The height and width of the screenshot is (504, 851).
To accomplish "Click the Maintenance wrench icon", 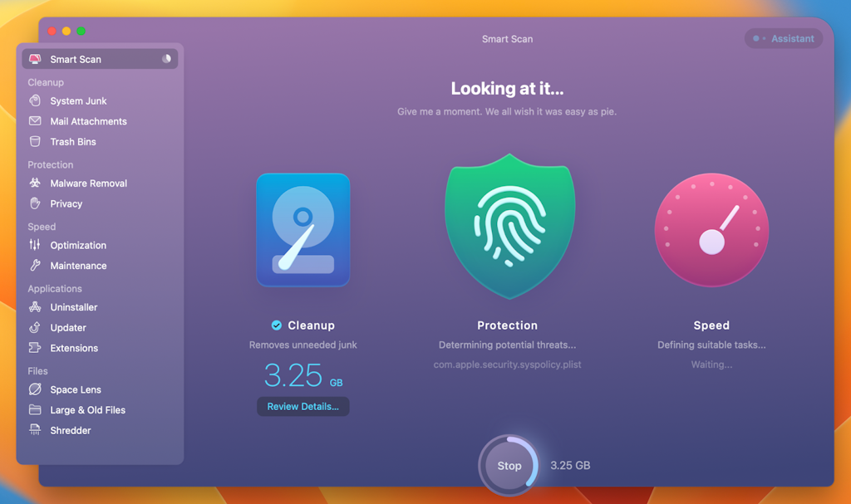I will point(35,266).
